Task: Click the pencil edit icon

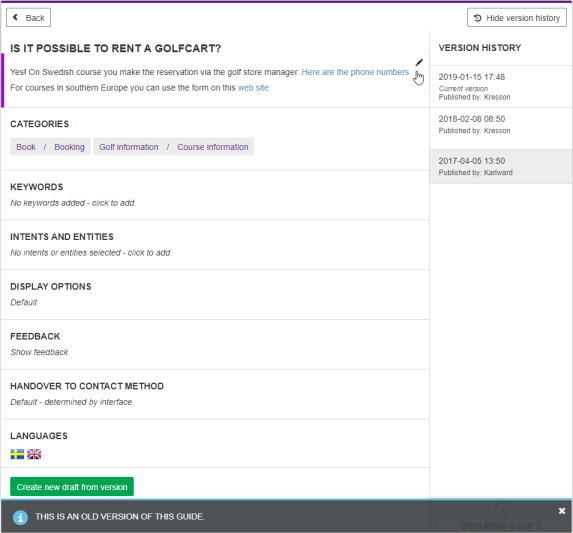Action: point(419,62)
